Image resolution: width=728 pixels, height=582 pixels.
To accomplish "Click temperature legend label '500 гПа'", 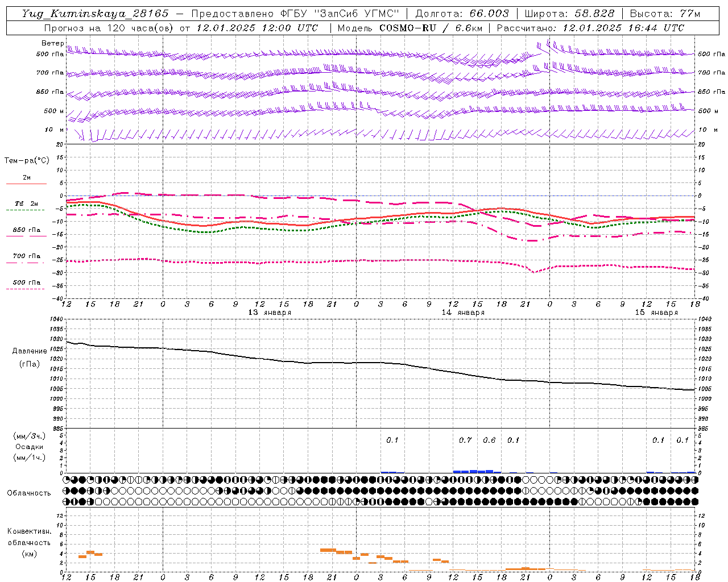I will (x=26, y=282).
